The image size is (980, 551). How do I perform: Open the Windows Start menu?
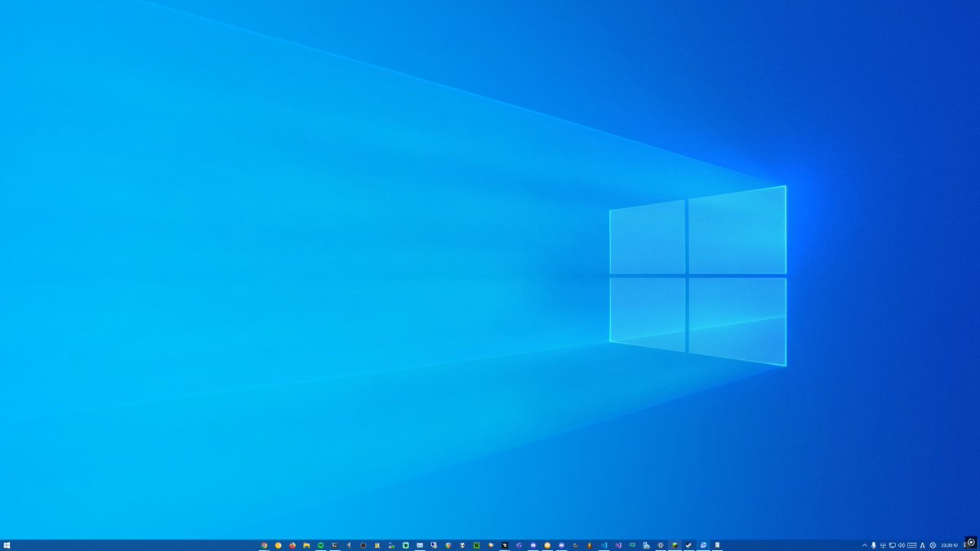coord(7,545)
